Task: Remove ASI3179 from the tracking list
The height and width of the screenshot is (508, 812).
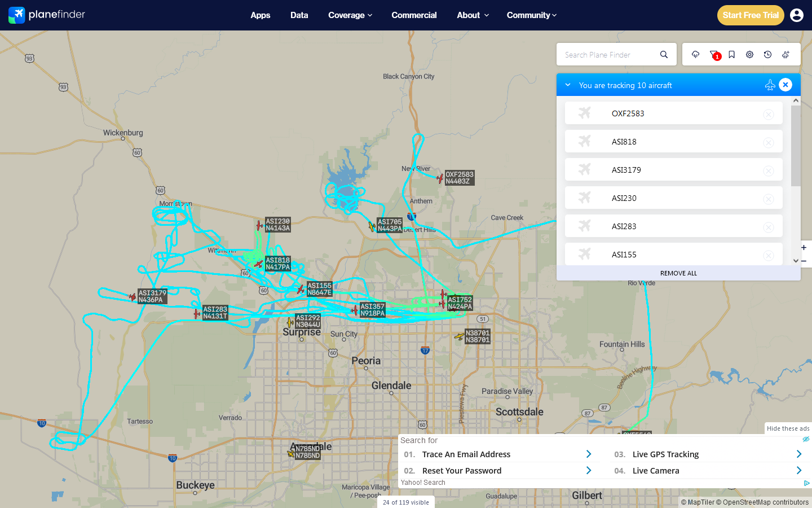Action: 768,171
